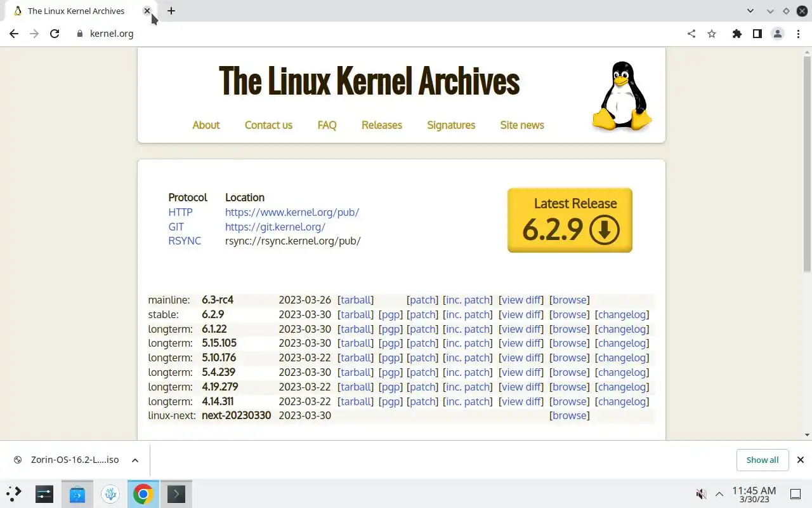The width and height of the screenshot is (812, 508).
Task: Open https://git.kernel.org/ location link
Action: 275,227
